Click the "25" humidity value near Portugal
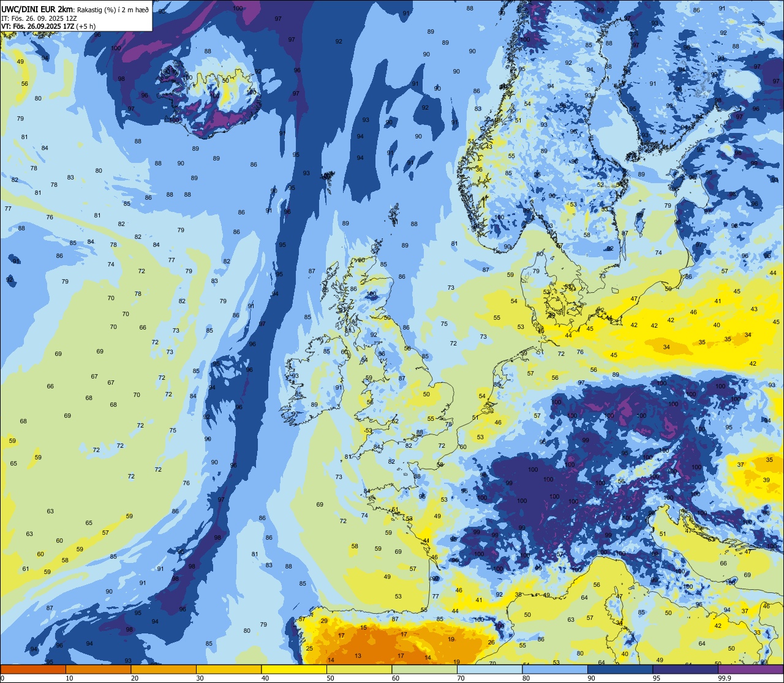784x683 pixels. point(309,649)
